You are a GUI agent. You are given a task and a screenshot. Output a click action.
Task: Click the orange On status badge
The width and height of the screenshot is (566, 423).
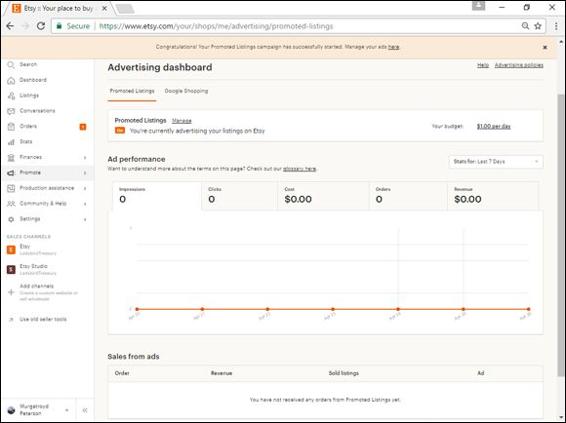click(120, 131)
